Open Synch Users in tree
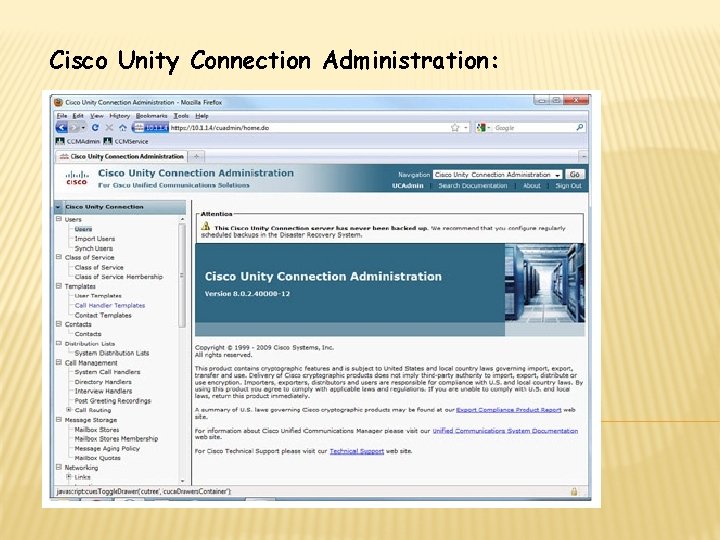720x540 pixels. pyautogui.click(x=94, y=248)
